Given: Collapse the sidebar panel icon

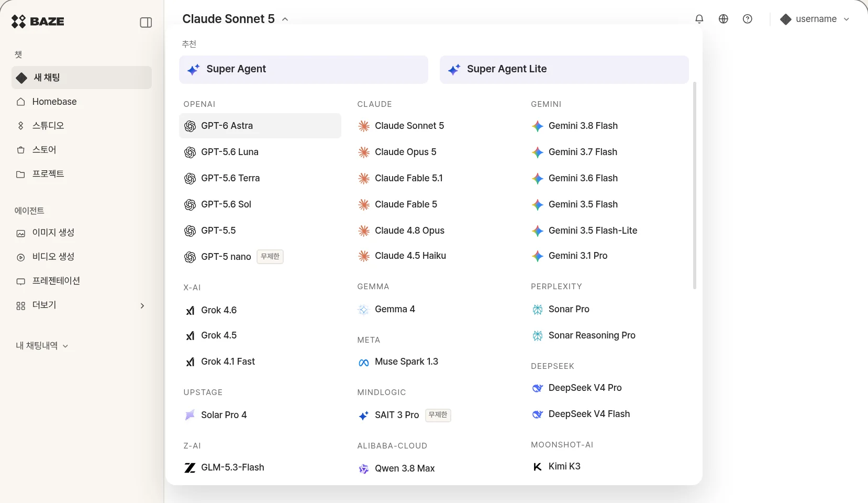Looking at the screenshot, I should [x=146, y=23].
